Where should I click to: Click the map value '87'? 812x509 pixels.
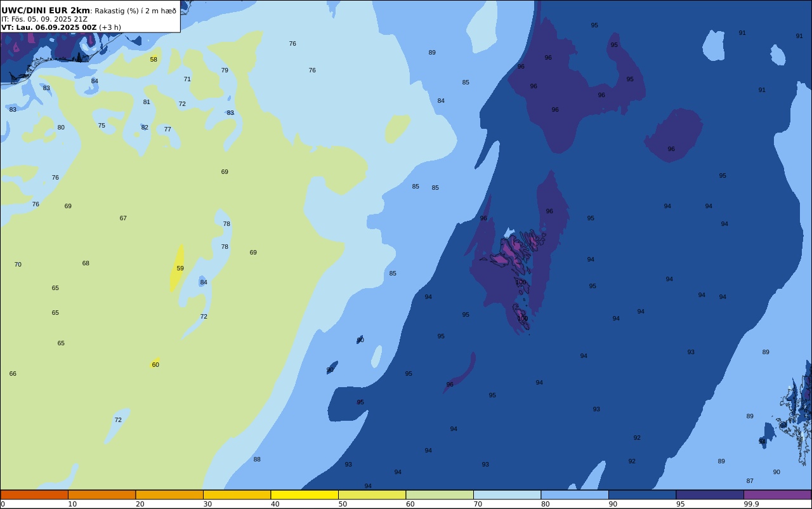coord(750,481)
